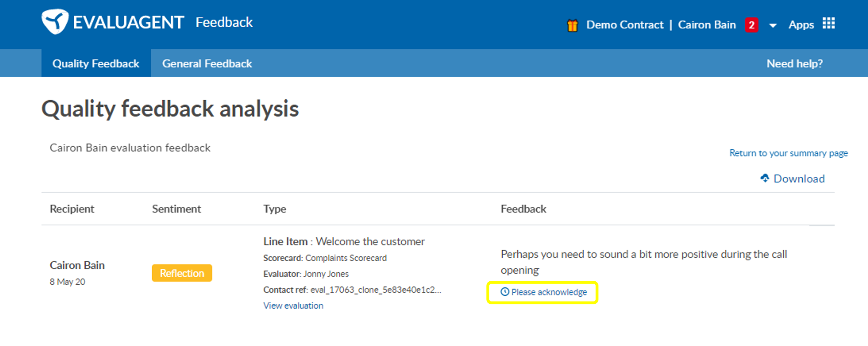Click the Cairon Bain name in header
Screen dimensions: 868x346
(707, 25)
